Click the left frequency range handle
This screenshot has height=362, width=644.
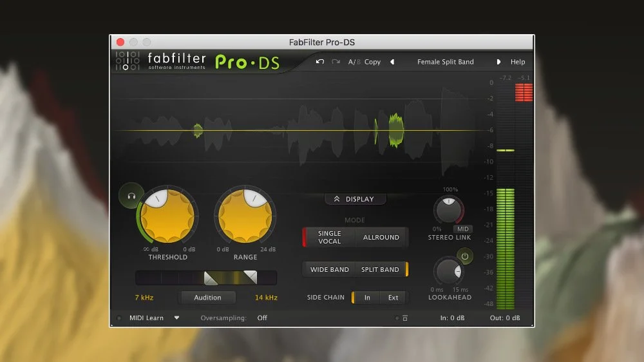click(x=211, y=278)
